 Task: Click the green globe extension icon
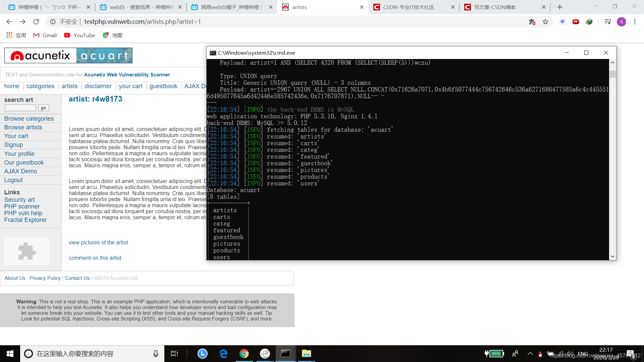(x=589, y=22)
